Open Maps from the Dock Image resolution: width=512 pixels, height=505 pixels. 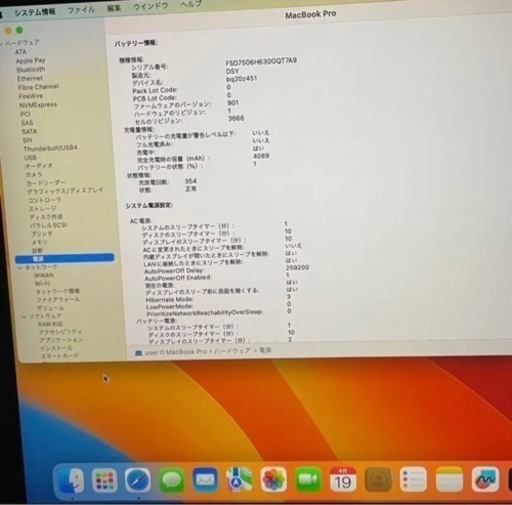point(239,480)
